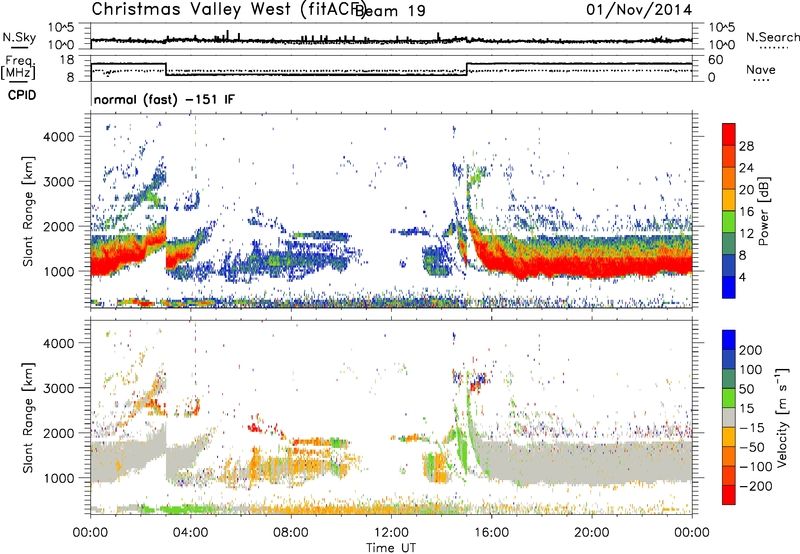Click the '01/Nov/2014' date label
The width and height of the screenshot is (800, 554).
[x=639, y=9]
